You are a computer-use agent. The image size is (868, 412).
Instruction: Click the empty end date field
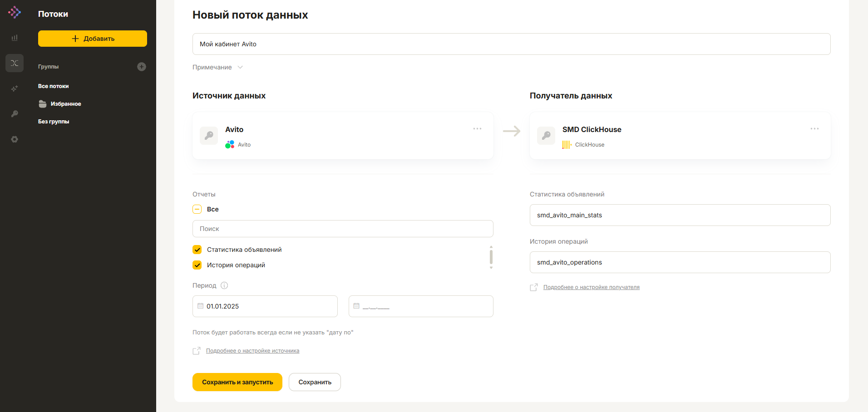click(x=421, y=306)
